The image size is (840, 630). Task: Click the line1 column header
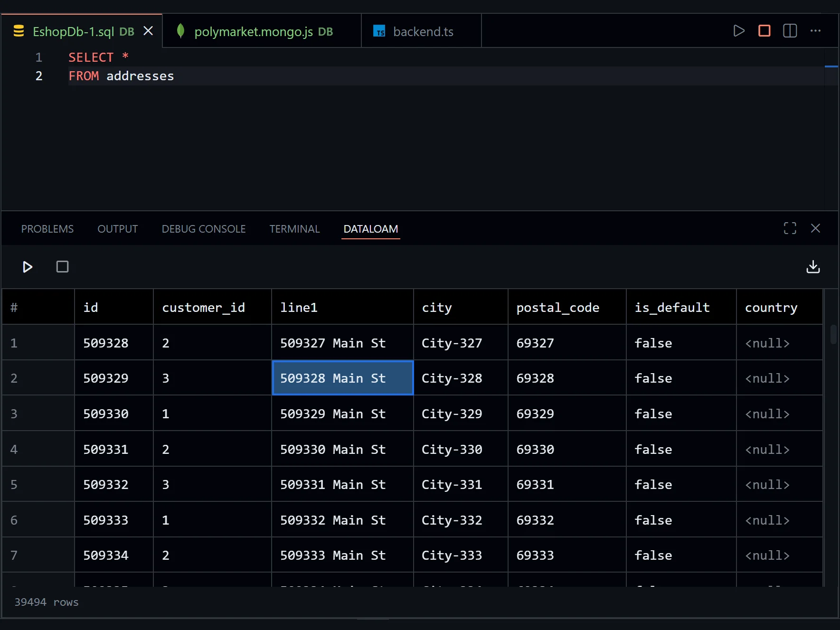tap(342, 307)
